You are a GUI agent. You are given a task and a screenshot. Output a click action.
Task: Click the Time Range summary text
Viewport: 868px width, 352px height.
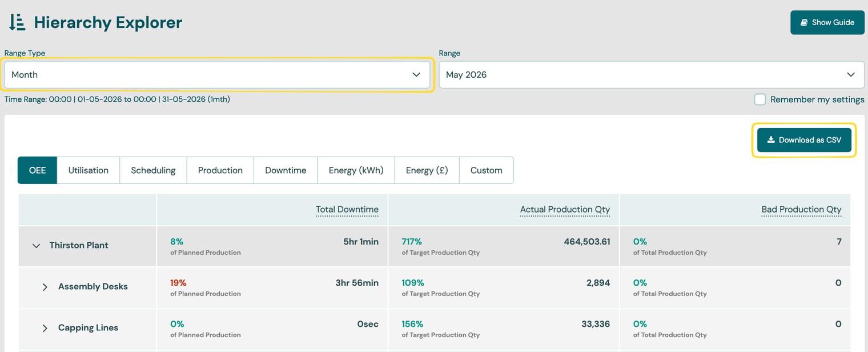[117, 99]
